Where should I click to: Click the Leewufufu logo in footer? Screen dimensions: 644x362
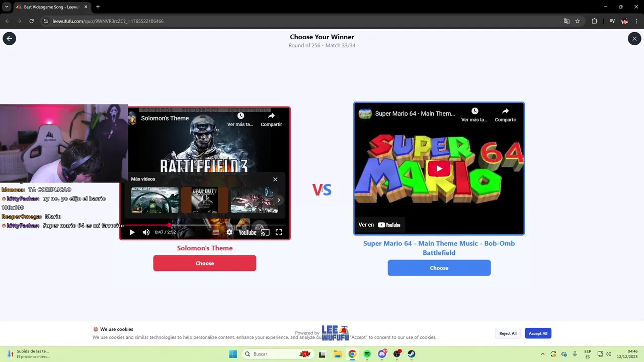[x=335, y=333]
